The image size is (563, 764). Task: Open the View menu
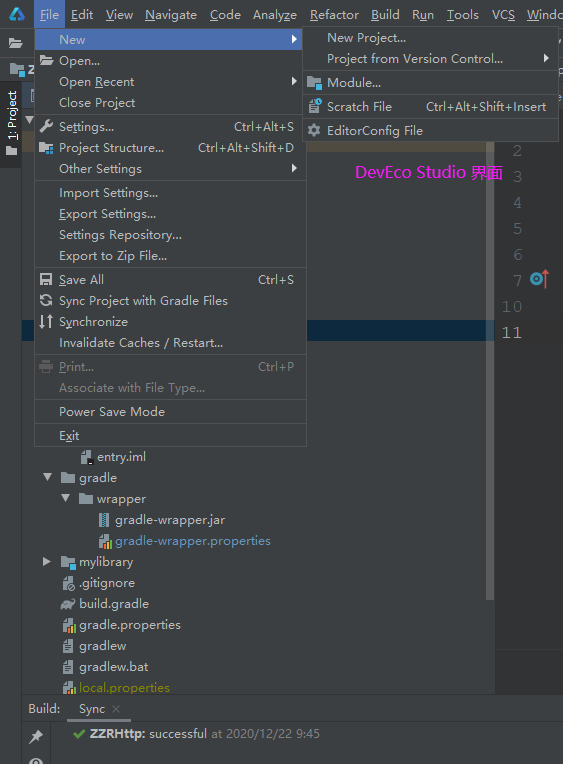click(x=119, y=15)
